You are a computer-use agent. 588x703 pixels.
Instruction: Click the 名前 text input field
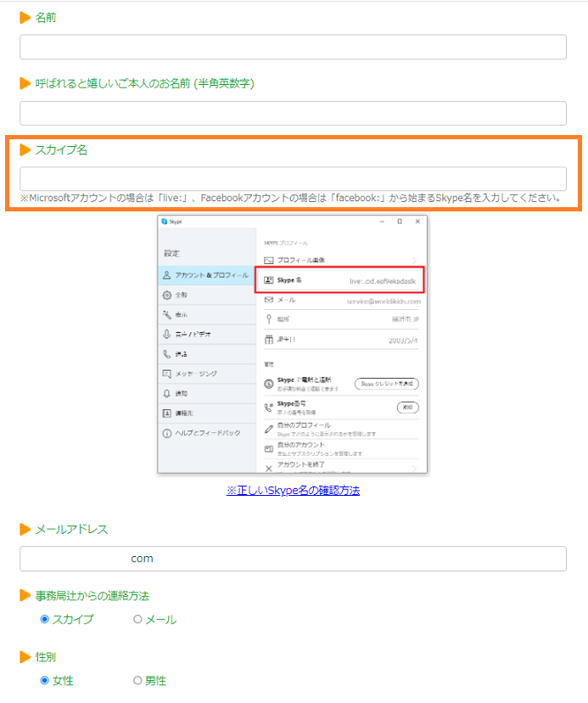pyautogui.click(x=293, y=47)
